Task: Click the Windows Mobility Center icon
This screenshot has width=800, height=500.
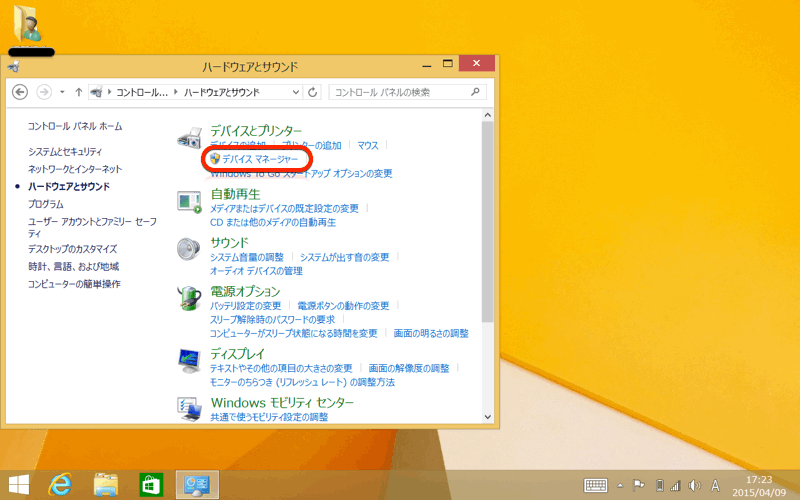Action: coord(189,407)
